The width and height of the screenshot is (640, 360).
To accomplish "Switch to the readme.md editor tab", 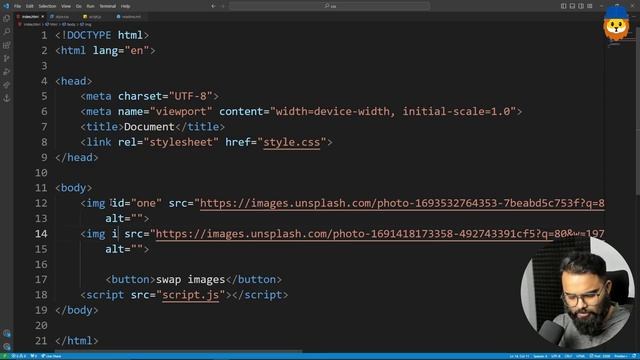I will [130, 17].
